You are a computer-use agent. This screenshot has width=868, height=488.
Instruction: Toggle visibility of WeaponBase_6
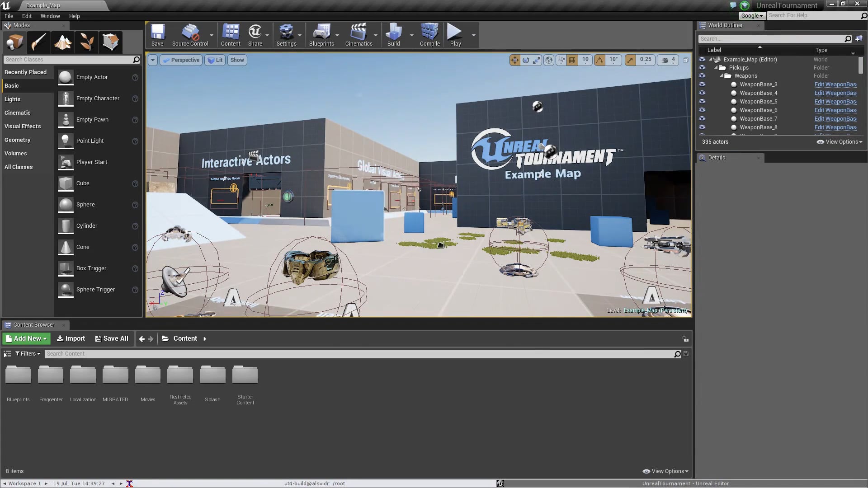pyautogui.click(x=702, y=110)
